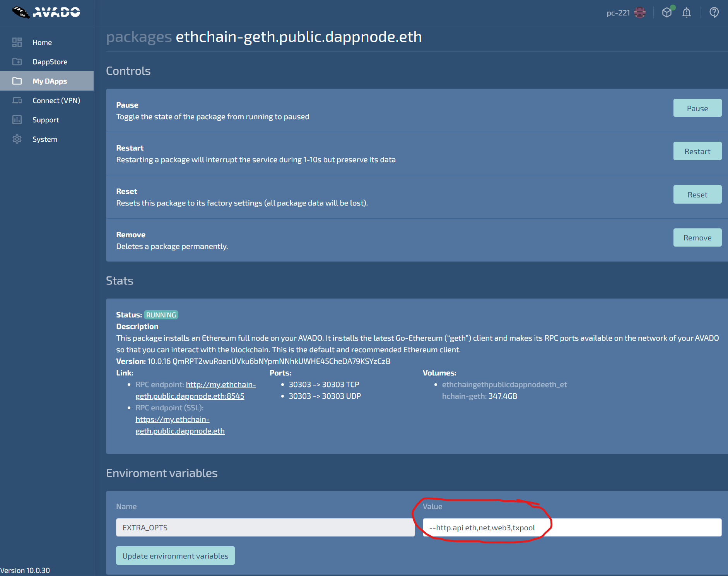Click the help question mark icon
This screenshot has width=728, height=576.
point(714,13)
